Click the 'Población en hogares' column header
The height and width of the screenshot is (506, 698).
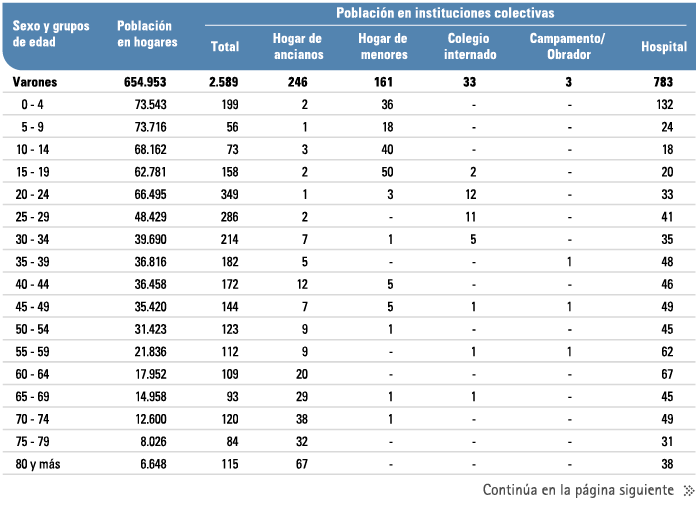point(147,34)
